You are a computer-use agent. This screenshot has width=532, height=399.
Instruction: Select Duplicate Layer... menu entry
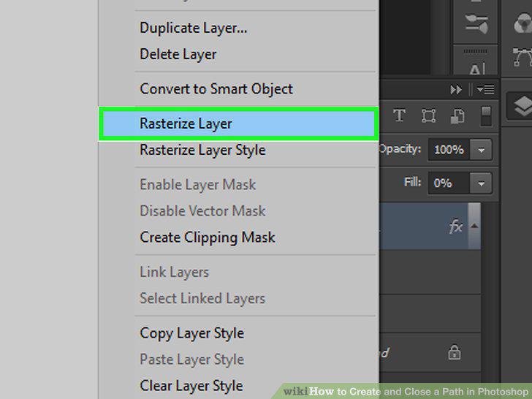click(194, 28)
